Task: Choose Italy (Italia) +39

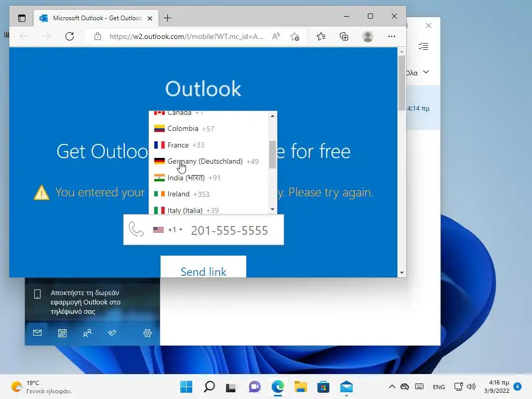Action: [x=209, y=210]
